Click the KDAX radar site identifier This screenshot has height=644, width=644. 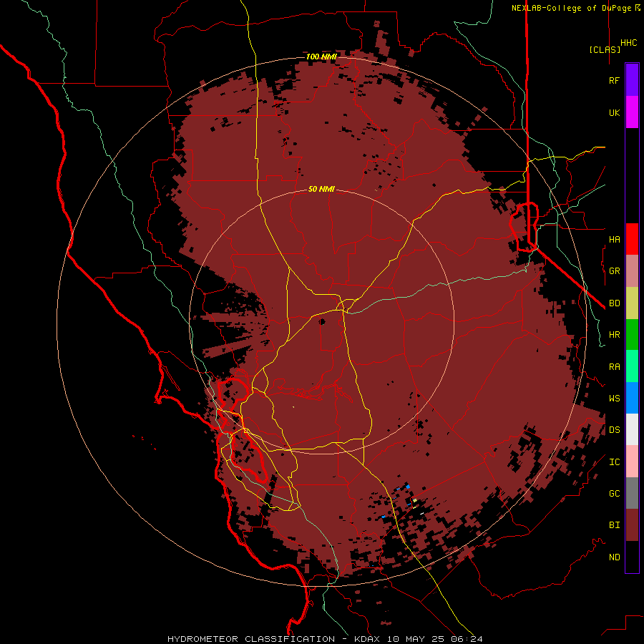(x=369, y=639)
